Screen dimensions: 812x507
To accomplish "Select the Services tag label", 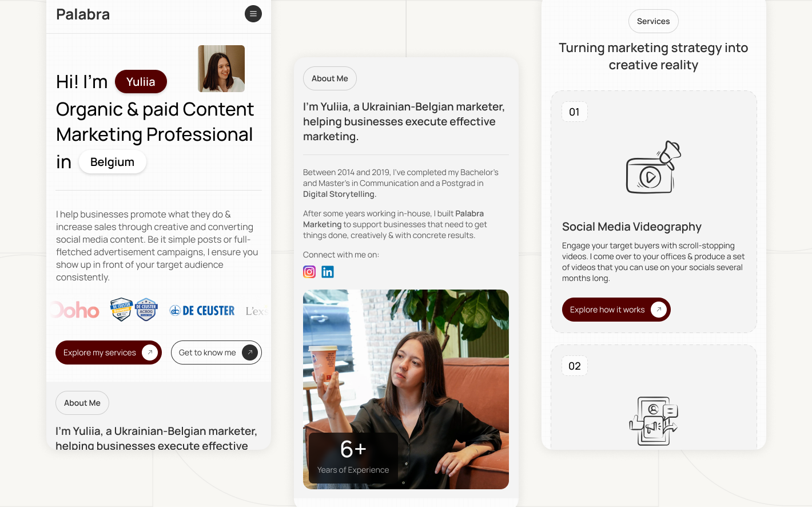I will (x=654, y=21).
